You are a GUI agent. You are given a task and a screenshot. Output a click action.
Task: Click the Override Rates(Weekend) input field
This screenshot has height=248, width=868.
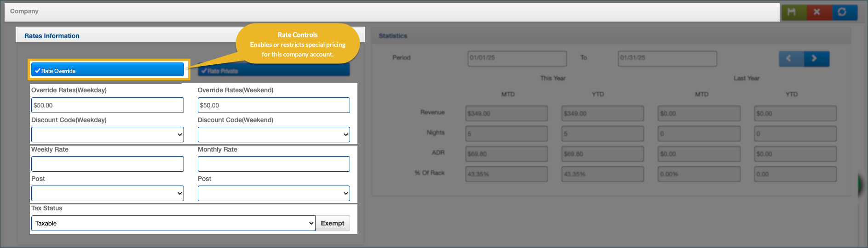pyautogui.click(x=273, y=105)
